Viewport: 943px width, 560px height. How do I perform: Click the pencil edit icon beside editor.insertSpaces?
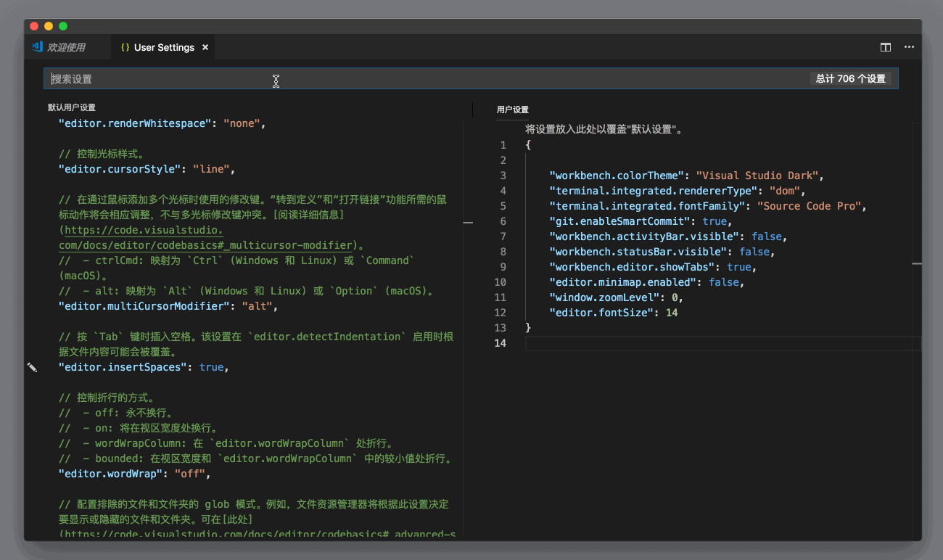tap(32, 368)
